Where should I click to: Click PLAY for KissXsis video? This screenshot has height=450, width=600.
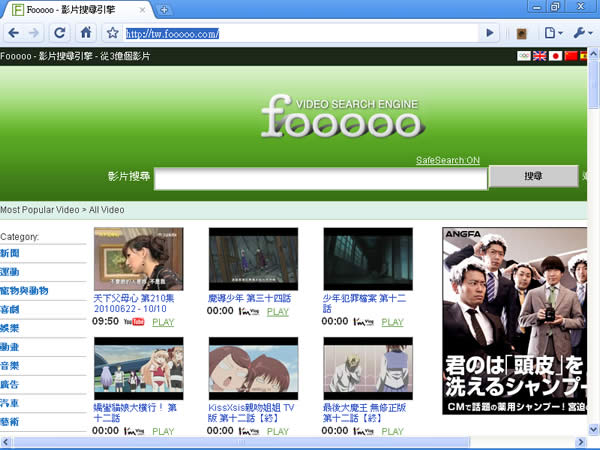point(278,432)
